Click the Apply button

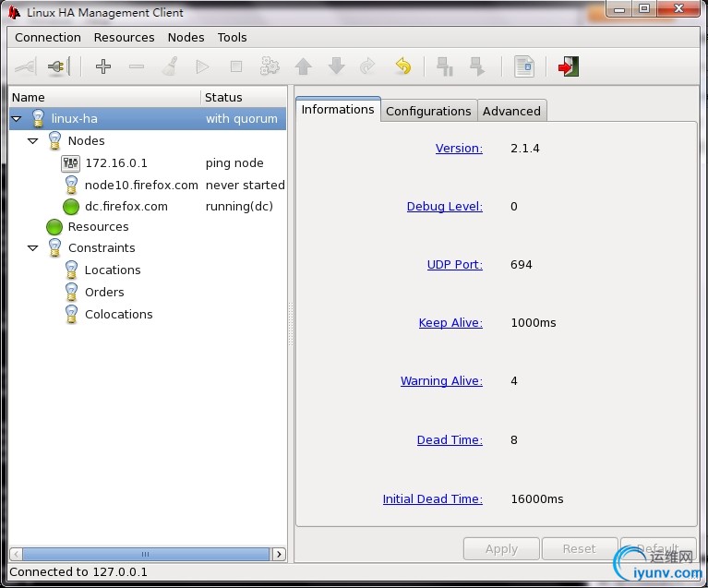[x=501, y=549]
